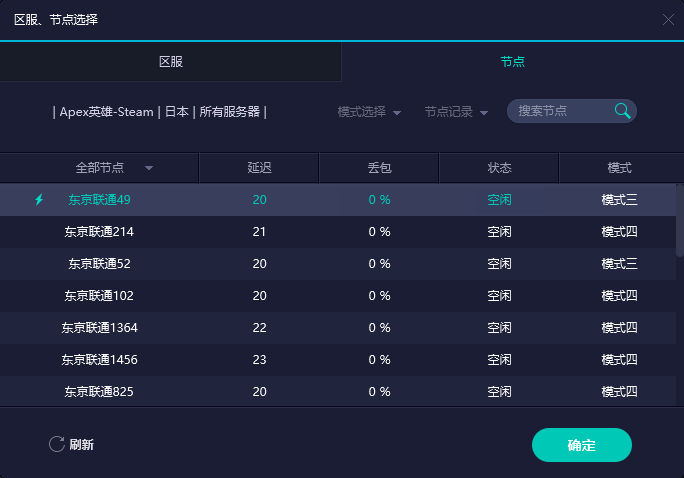
Task: Select node 东京联通52
Action: [x=338, y=264]
